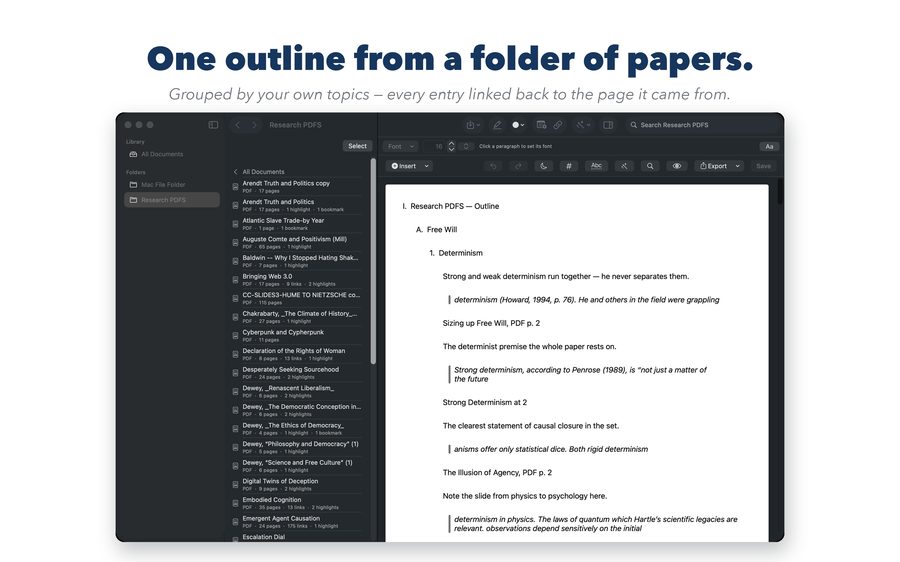
Task: Open Baldwin -- Why I Stopped Hating Shak...
Action: 297,261
